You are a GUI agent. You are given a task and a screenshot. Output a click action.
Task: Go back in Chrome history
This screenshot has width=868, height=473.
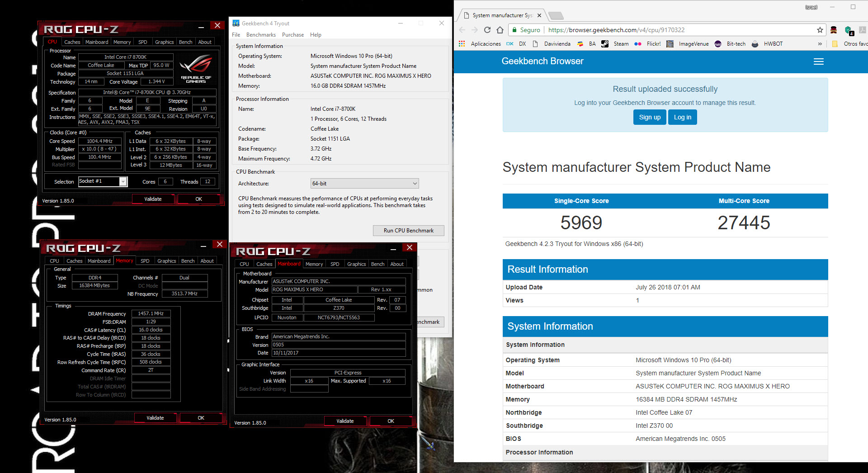coord(462,30)
